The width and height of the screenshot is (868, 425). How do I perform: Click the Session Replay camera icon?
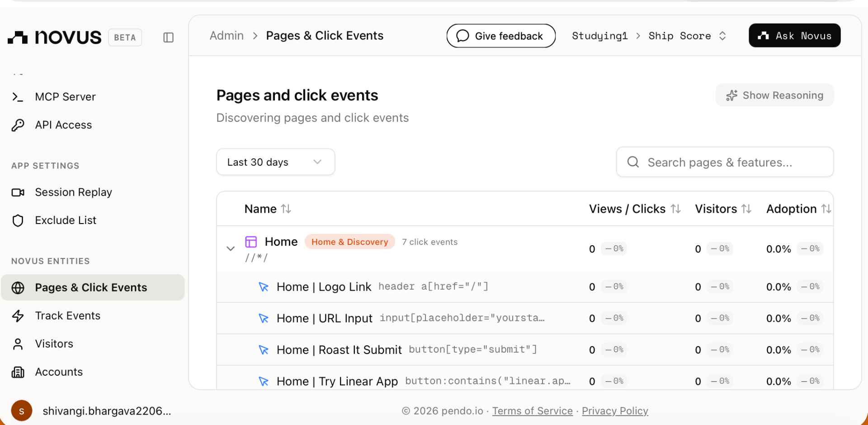pyautogui.click(x=18, y=192)
